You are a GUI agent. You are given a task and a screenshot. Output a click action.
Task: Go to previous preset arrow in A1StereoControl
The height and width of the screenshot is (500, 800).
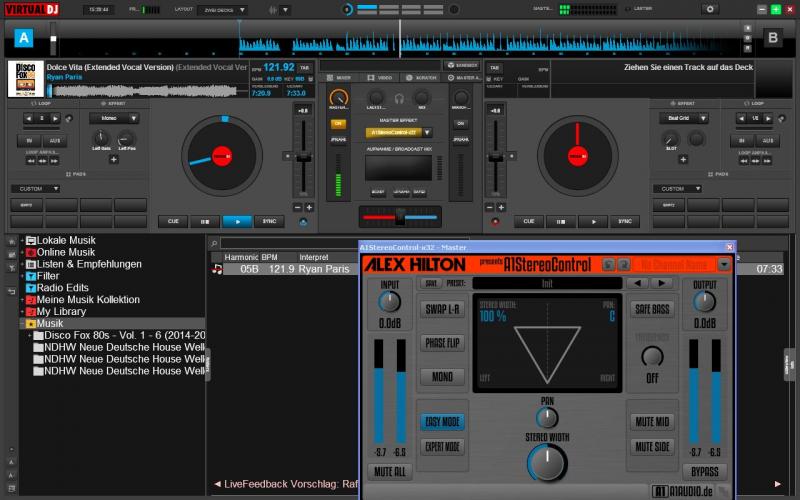pyautogui.click(x=637, y=283)
